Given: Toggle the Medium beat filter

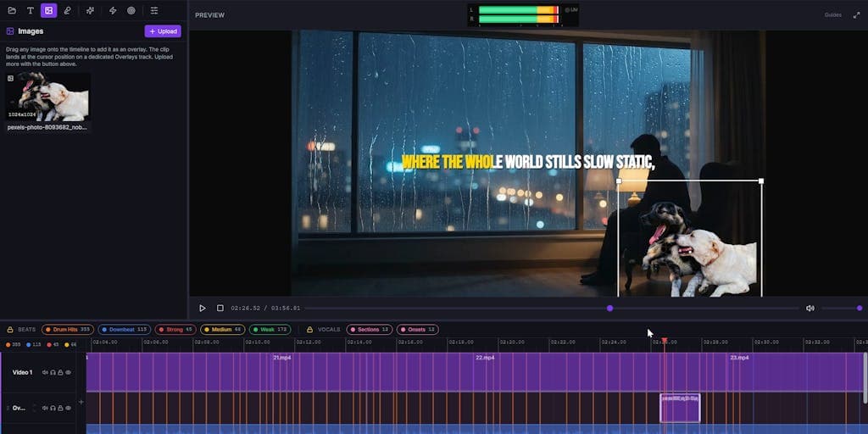Looking at the screenshot, I should (x=223, y=330).
